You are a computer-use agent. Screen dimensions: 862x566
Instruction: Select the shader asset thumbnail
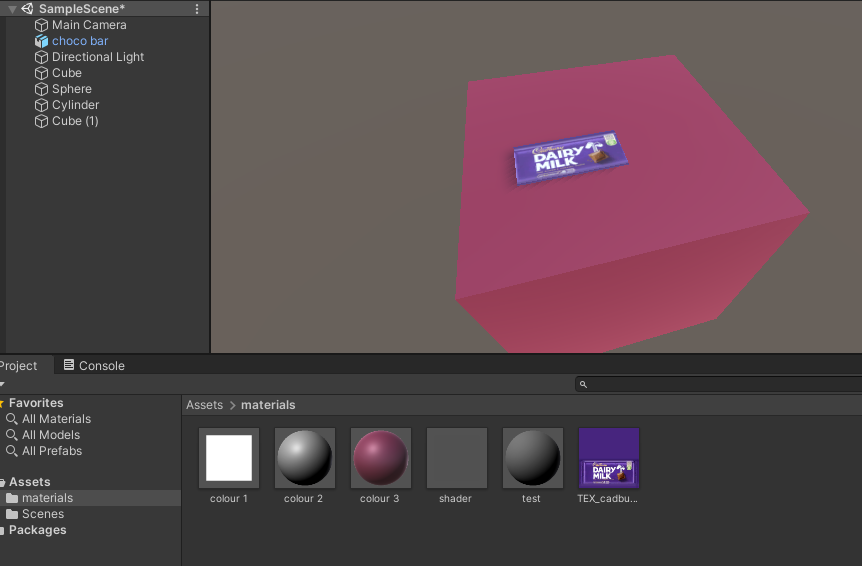[x=457, y=458]
